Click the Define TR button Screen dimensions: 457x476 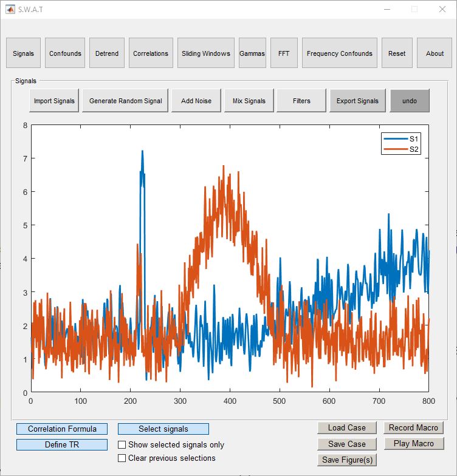click(x=62, y=444)
